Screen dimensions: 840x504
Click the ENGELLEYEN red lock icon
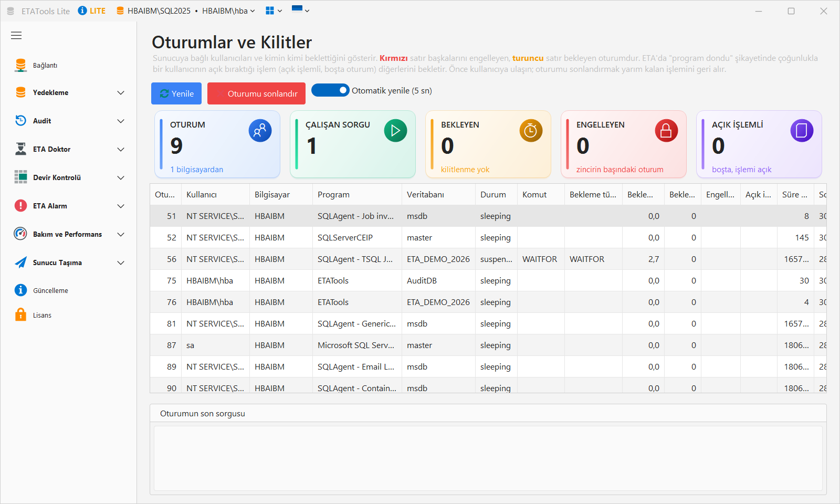pyautogui.click(x=666, y=131)
